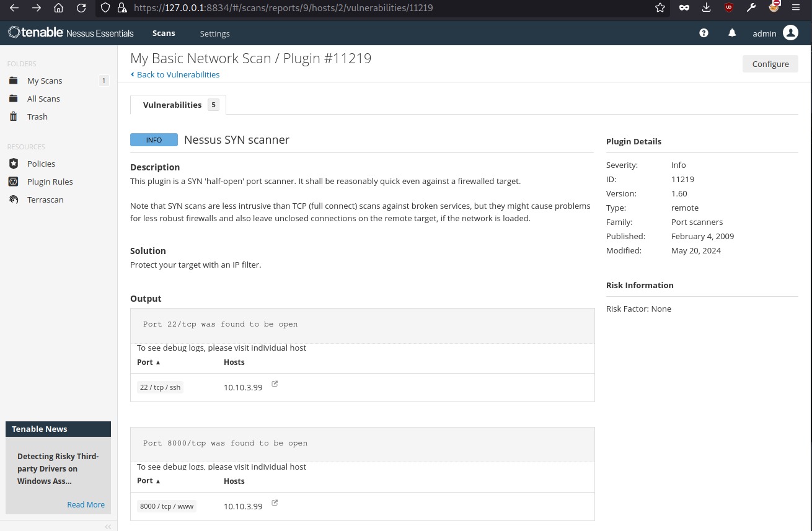Click the notifications bell icon
Screen dimensions: 812x531
(732, 33)
